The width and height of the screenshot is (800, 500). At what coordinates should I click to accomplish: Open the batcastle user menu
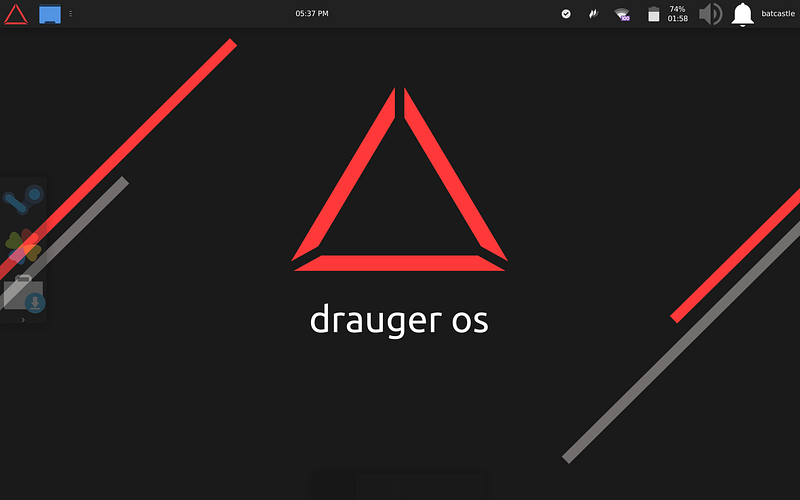pos(778,14)
